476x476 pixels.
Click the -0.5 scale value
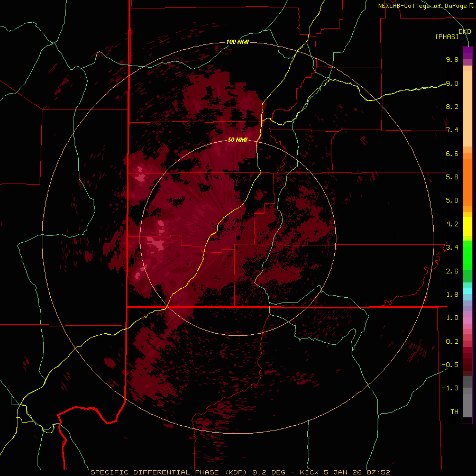[x=450, y=365]
